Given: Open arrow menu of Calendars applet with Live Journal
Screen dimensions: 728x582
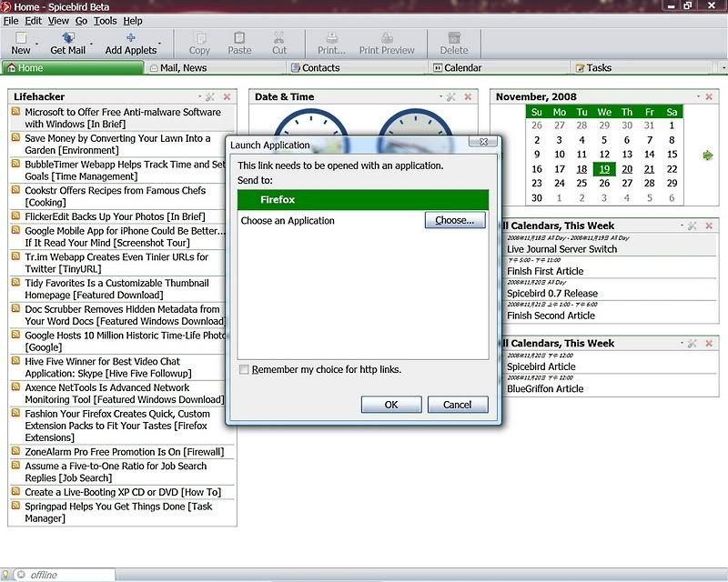Looking at the screenshot, I should [682, 226].
